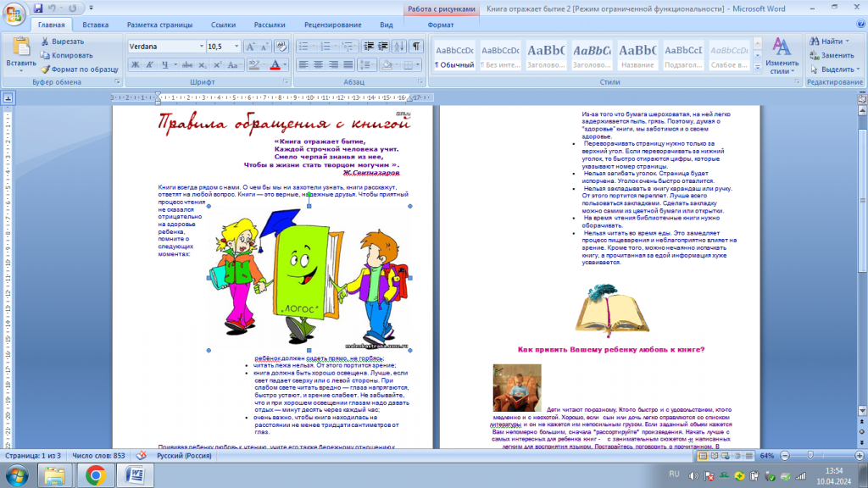Open the Вставка (Insert) tab

(x=95, y=25)
